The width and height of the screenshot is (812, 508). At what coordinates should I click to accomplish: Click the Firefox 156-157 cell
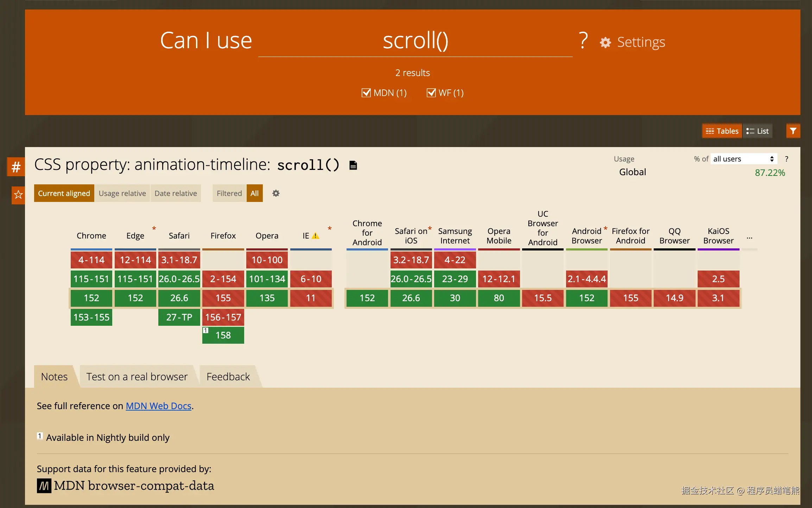(223, 317)
